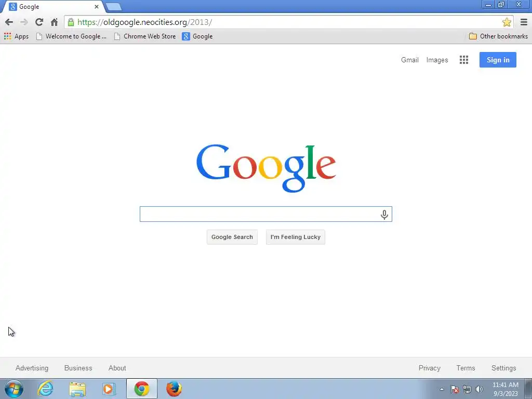
Task: Expand the Other bookmarks folder
Action: click(498, 36)
